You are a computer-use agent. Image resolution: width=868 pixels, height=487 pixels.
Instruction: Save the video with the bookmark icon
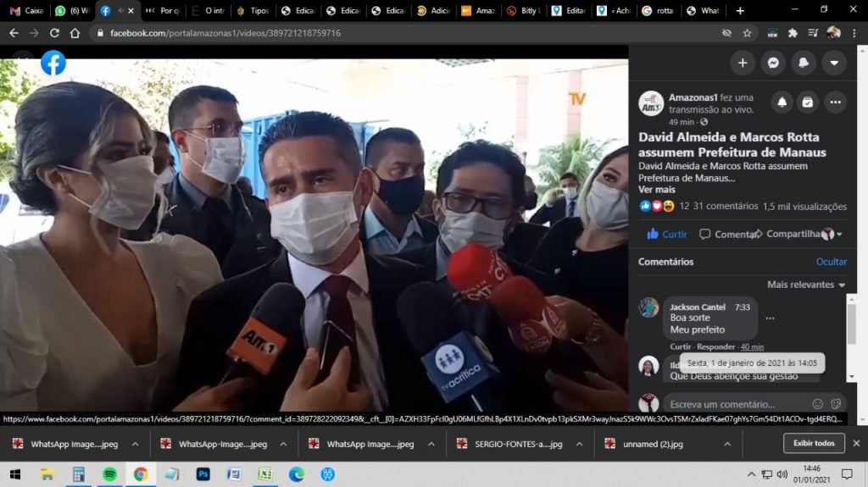click(x=808, y=102)
